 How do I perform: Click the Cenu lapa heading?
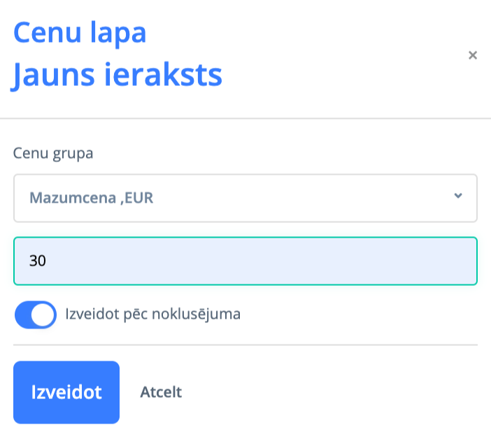point(80,33)
